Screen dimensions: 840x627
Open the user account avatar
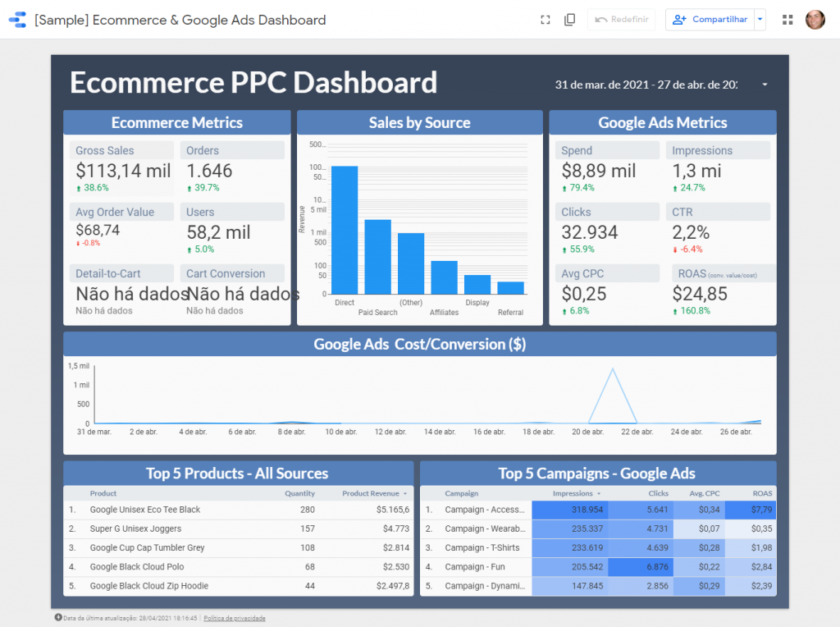coord(815,20)
